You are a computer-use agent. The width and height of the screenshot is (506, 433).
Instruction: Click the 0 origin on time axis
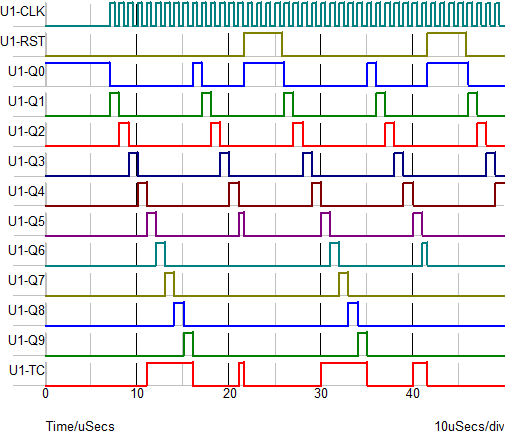pyautogui.click(x=45, y=394)
